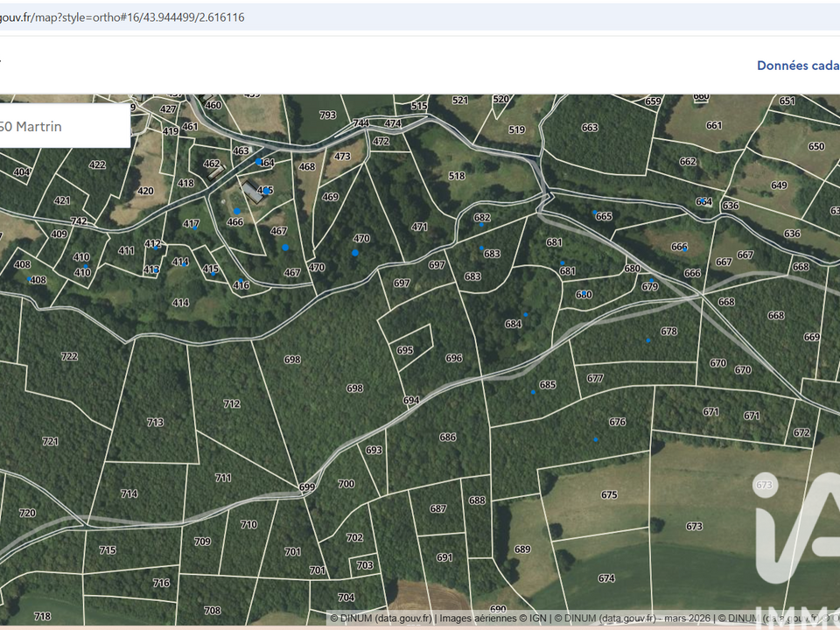Select parcel label 691
Screen dimensions: 840x630
tap(444, 557)
